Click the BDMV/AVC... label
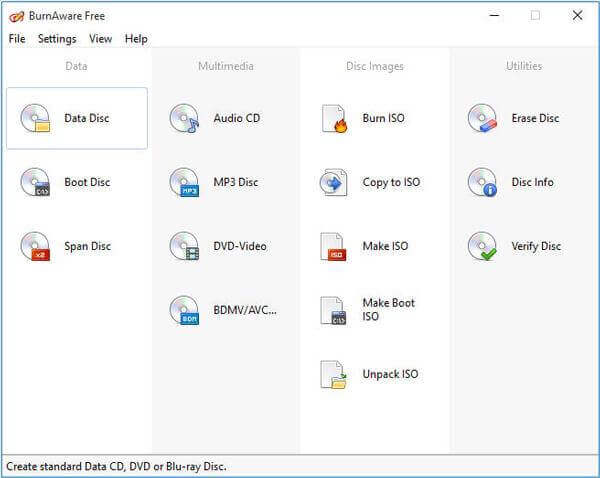 coord(245,310)
